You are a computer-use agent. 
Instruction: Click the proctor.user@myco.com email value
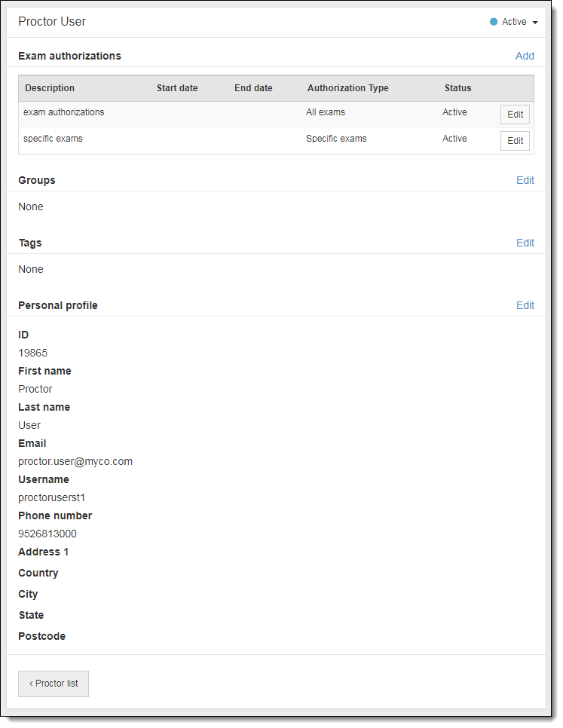click(75, 461)
